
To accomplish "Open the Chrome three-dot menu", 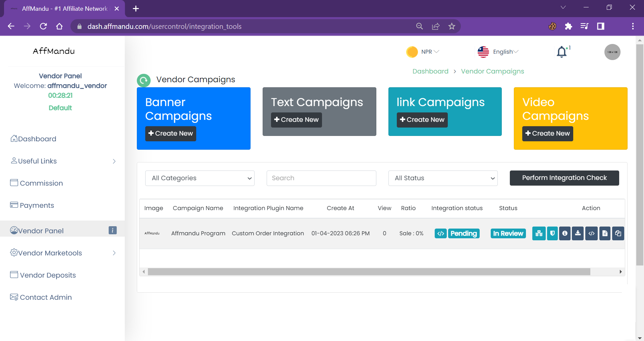I will coord(633,26).
